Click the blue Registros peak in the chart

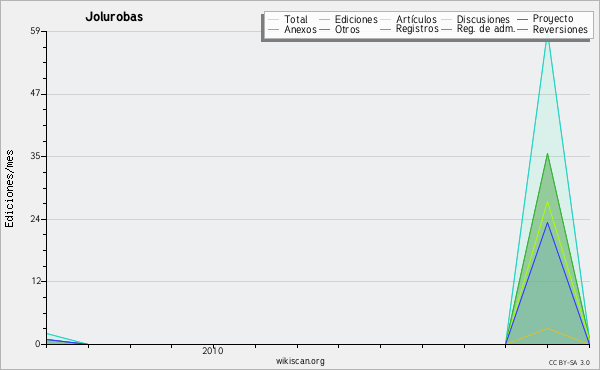548,223
